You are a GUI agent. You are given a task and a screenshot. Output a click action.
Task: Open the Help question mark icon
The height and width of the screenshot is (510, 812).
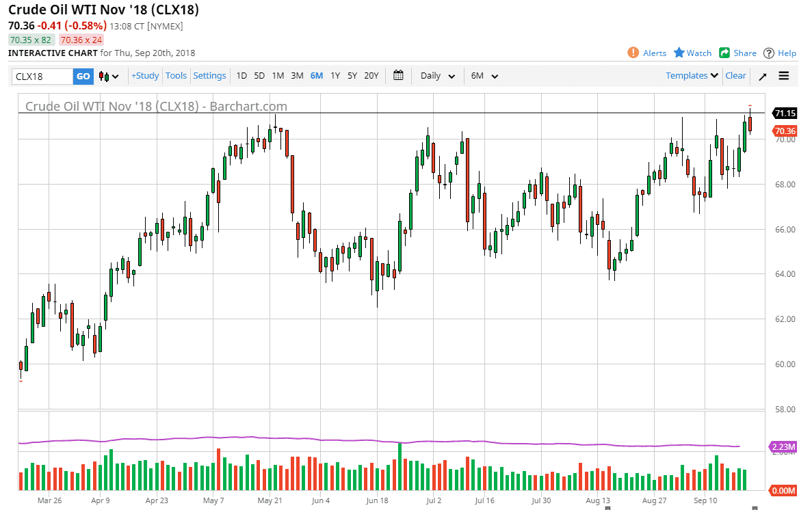click(769, 53)
